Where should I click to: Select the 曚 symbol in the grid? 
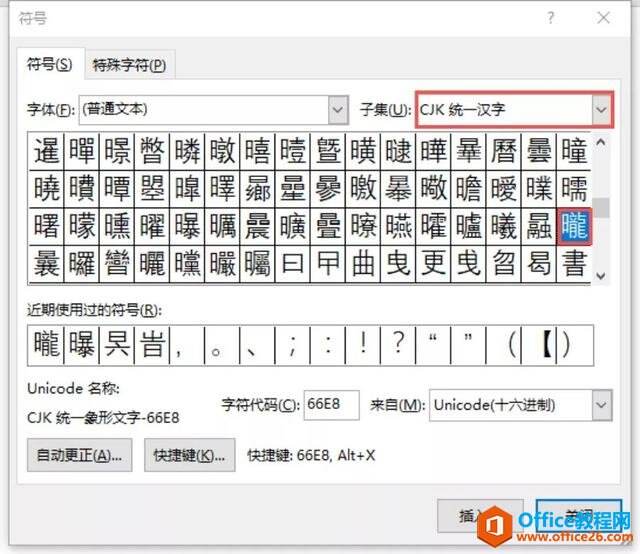(82, 227)
